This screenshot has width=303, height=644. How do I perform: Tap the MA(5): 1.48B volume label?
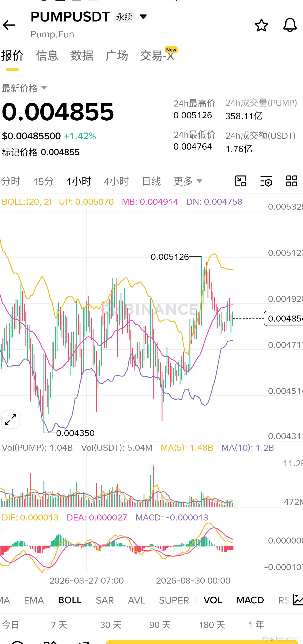[x=187, y=448]
